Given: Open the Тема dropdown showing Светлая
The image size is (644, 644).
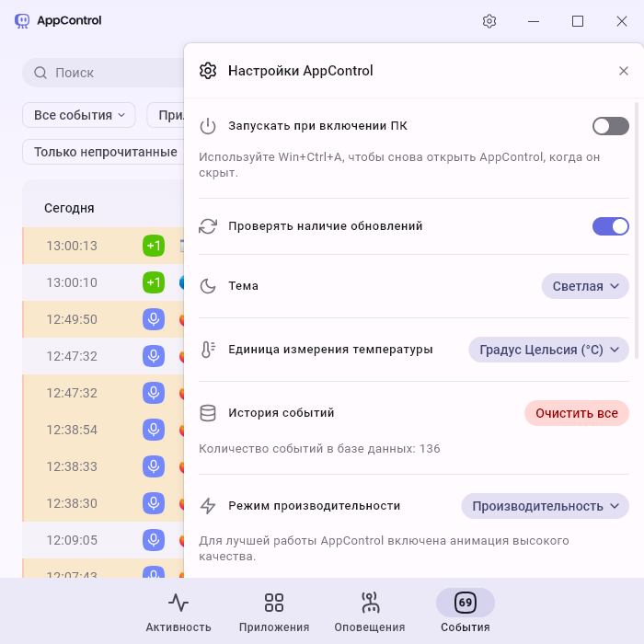Looking at the screenshot, I should tap(585, 286).
